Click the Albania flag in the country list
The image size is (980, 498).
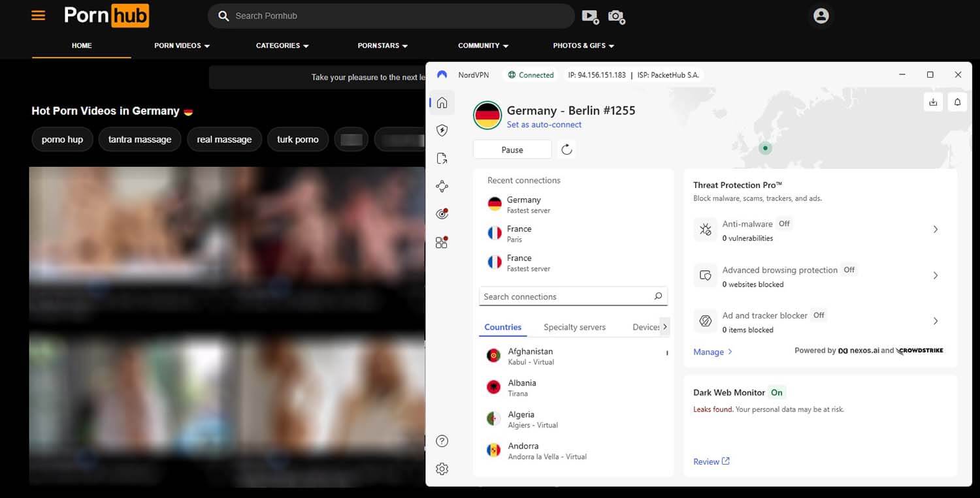coord(494,387)
